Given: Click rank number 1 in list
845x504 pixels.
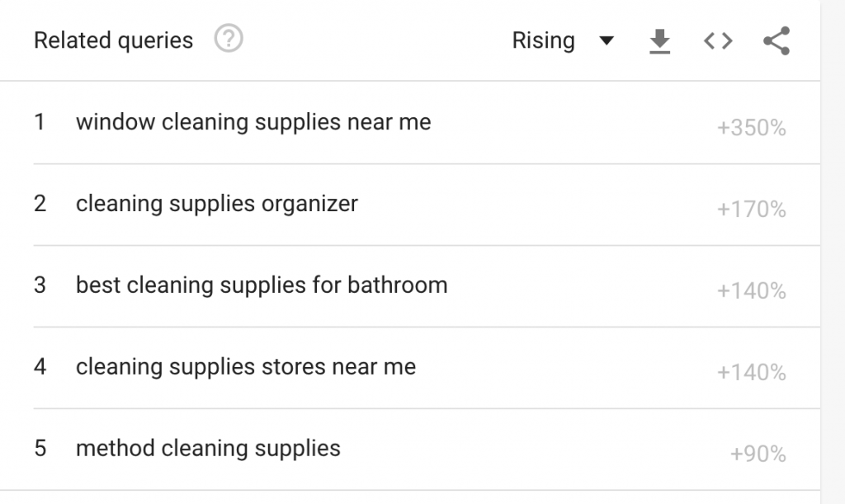Looking at the screenshot, I should pyautogui.click(x=40, y=122).
